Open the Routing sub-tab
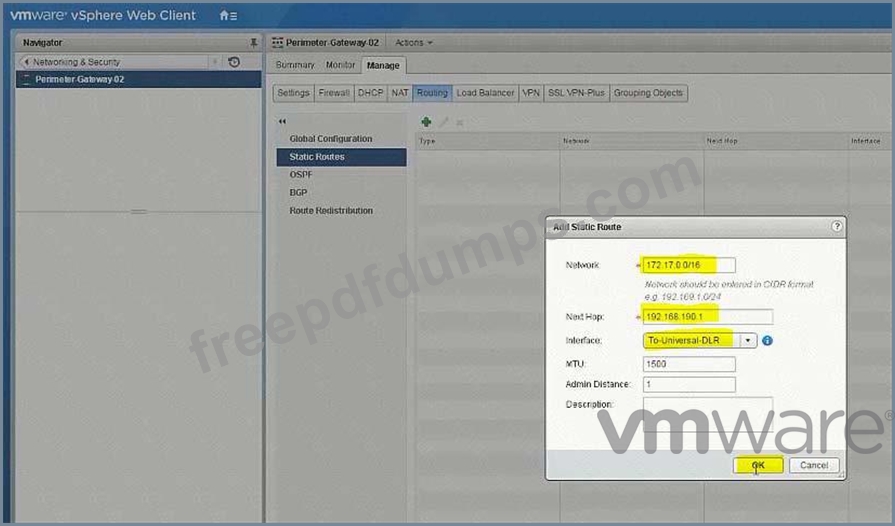The height and width of the screenshot is (526, 895). [x=432, y=93]
